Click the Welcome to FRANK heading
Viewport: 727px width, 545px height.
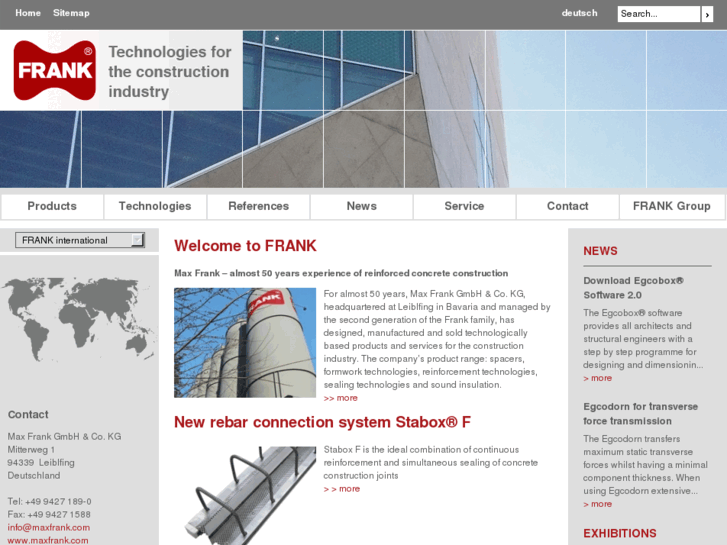pos(245,245)
